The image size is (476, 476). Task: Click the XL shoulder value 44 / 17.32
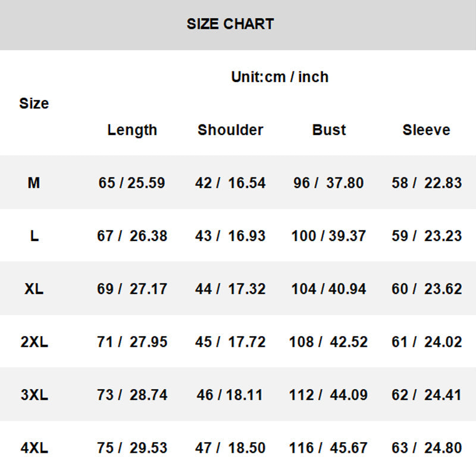230,289
